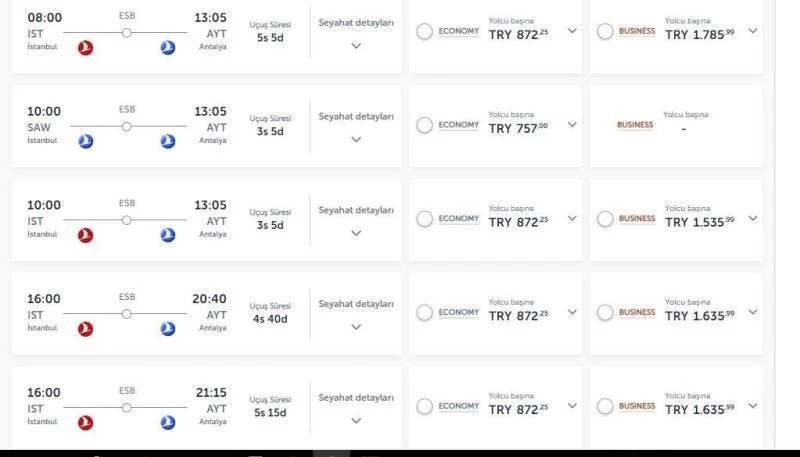Open Seyahat detayları text for the 16:00–20:40 flight
The width and height of the screenshot is (800, 457).
point(356,304)
